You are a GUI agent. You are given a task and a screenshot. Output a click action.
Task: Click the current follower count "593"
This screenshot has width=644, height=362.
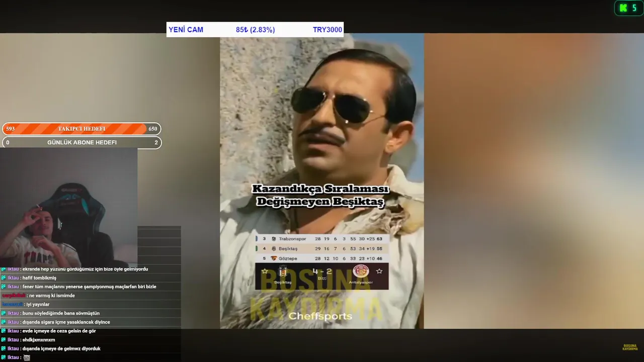[x=10, y=129]
